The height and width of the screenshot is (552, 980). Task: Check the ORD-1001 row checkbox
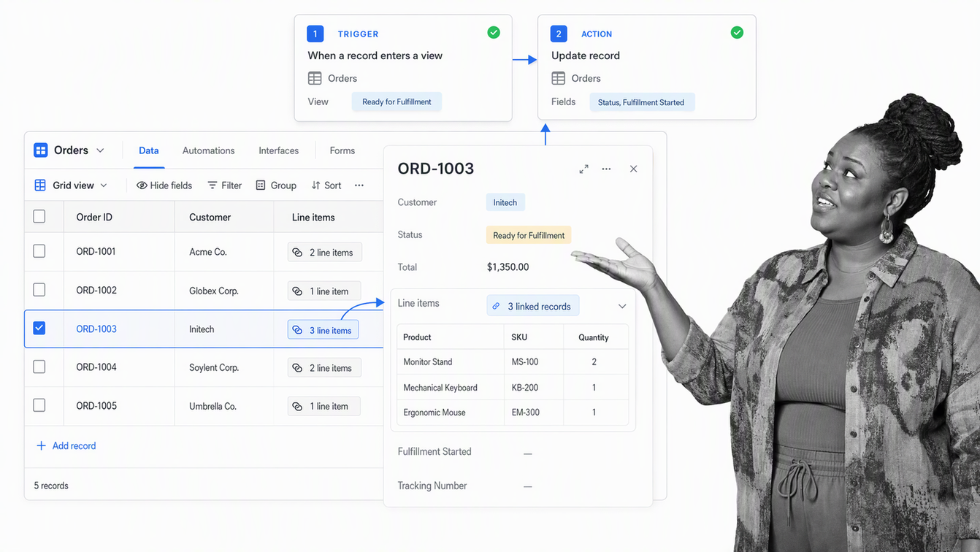click(39, 251)
